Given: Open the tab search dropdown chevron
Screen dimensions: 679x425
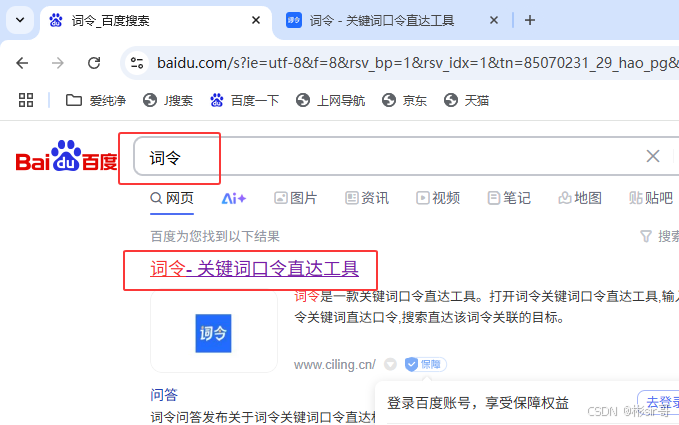Looking at the screenshot, I should pyautogui.click(x=20, y=20).
